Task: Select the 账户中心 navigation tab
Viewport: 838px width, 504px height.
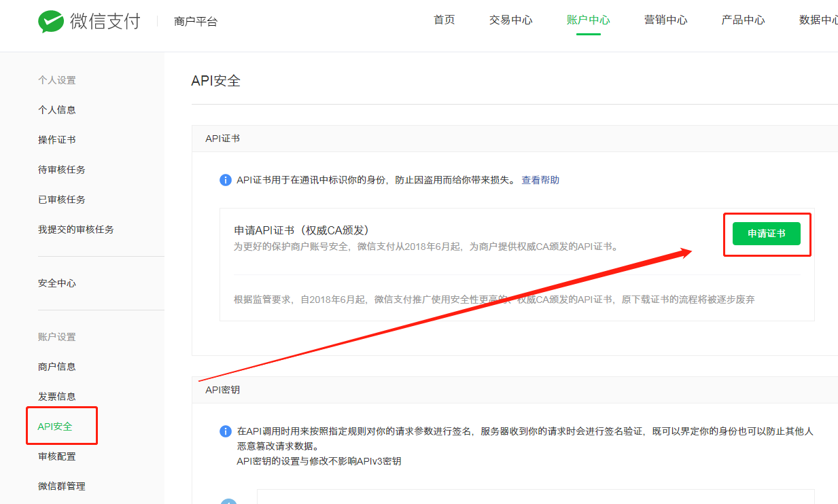Action: point(588,20)
